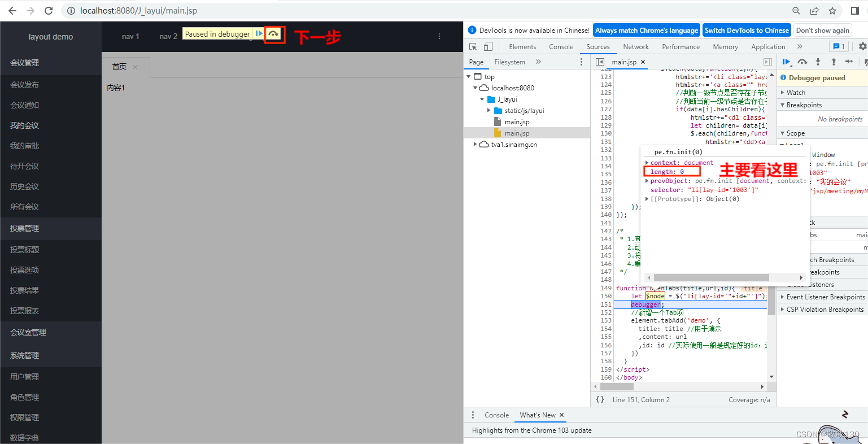Screen dimensions: 868x444
Task: Open the Memory panel
Action: pyautogui.click(x=725, y=46)
